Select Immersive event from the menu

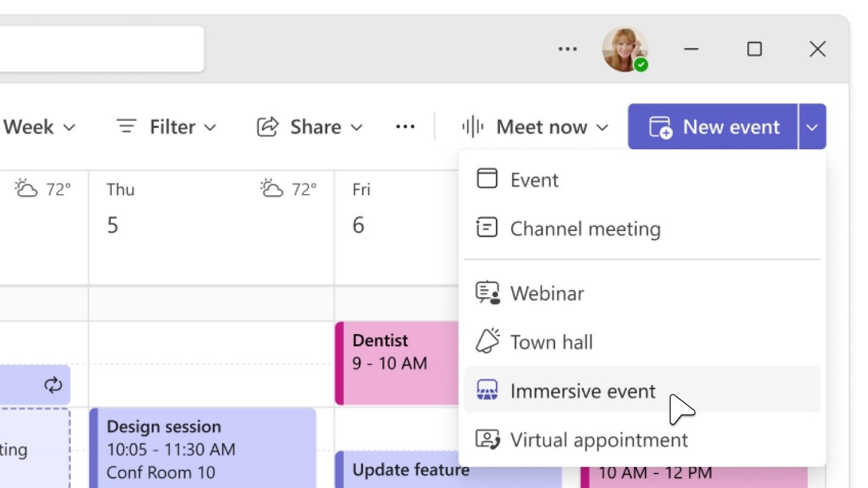(x=583, y=390)
